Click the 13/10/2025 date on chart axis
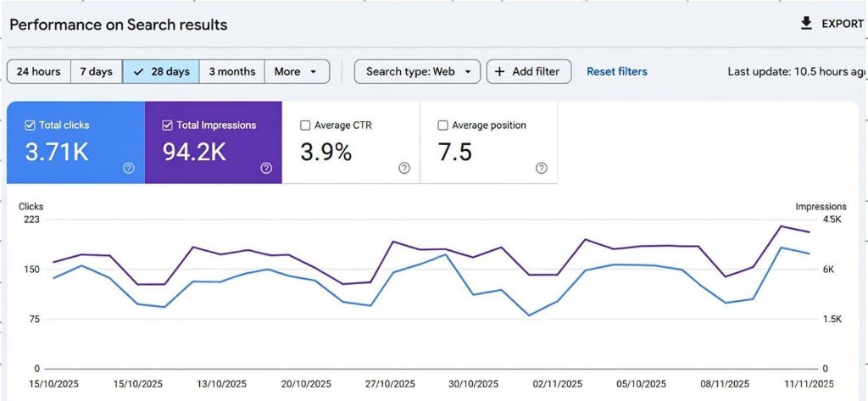Viewport: 868px width, 401px height. pos(222,384)
